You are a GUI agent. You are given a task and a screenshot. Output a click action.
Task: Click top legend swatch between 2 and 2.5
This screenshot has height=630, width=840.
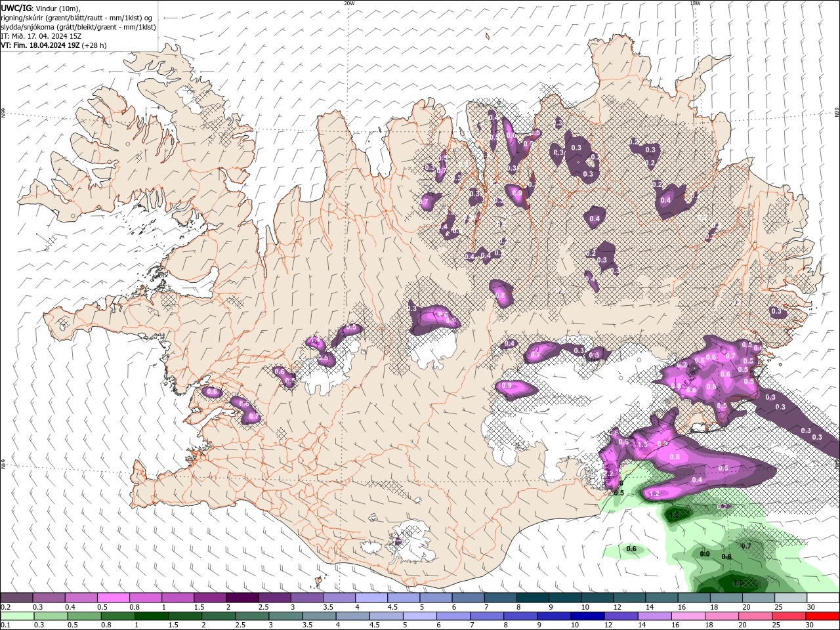pyautogui.click(x=242, y=598)
